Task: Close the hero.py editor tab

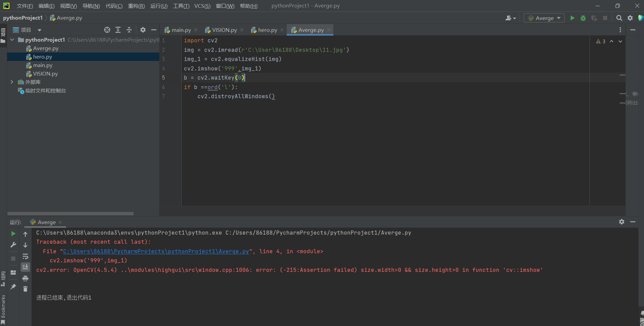Action: [282, 30]
